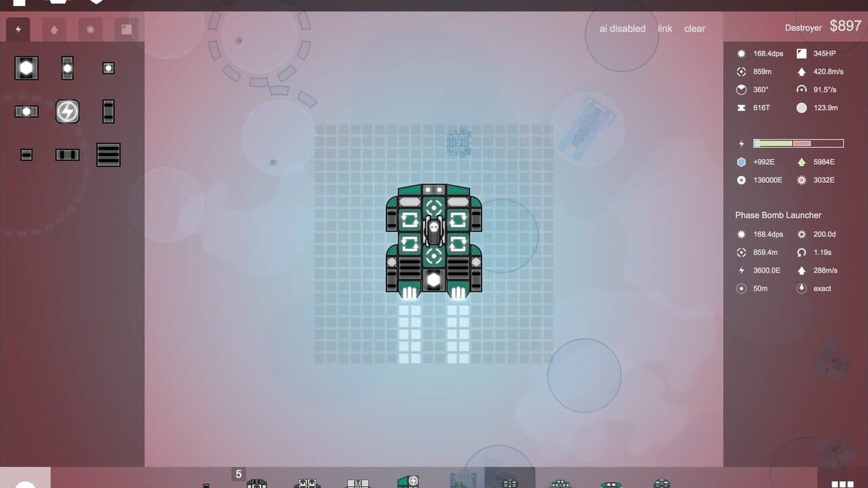Open the engines tab with up-arrow icon

[54, 30]
